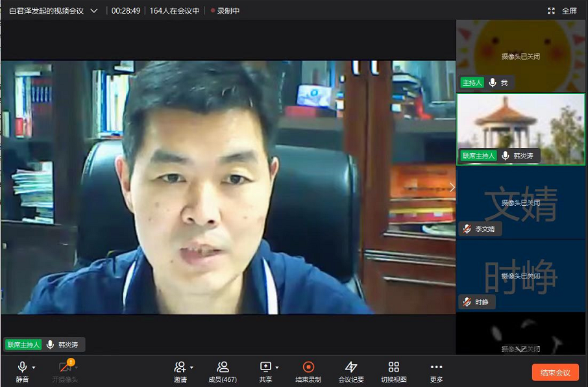Mute the microphone in the bottom toolbar

[x=22, y=368]
